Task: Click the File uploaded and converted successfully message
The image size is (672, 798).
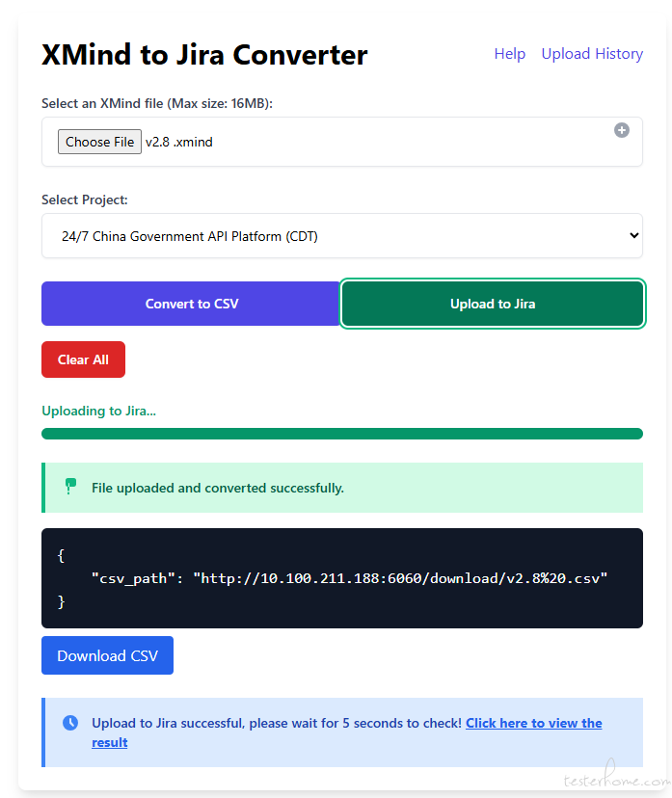Action: point(218,488)
